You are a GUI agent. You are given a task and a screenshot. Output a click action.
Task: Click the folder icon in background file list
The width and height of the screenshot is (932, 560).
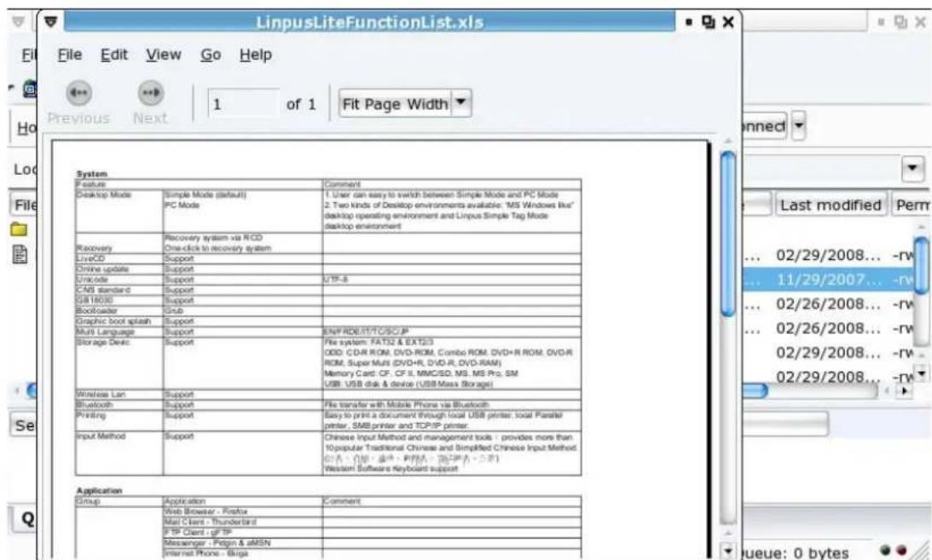click(x=20, y=229)
